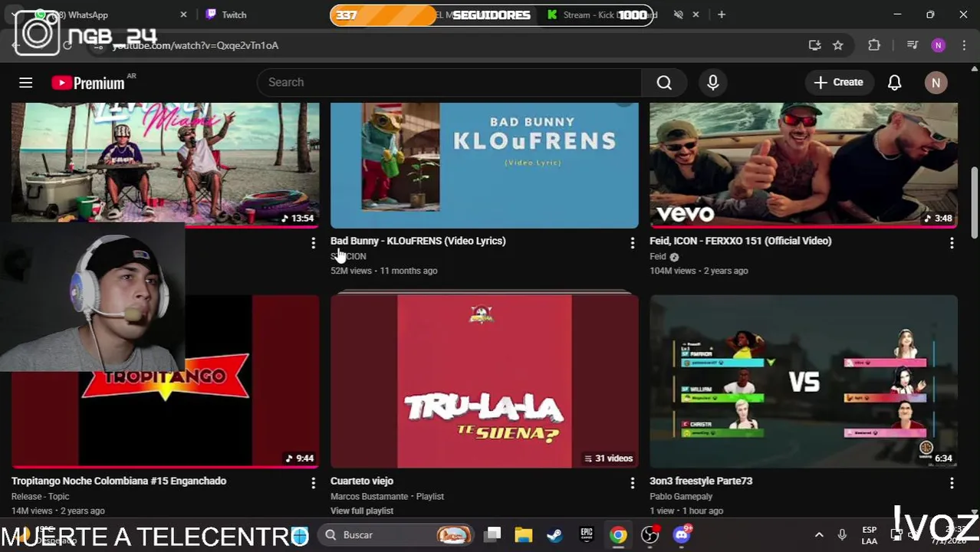Click the Chrome icon in the taskbar

(x=618, y=534)
